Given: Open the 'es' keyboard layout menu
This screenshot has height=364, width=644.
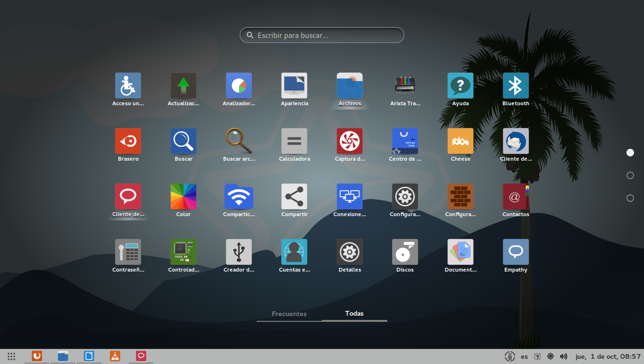Looking at the screenshot, I should pos(524,356).
